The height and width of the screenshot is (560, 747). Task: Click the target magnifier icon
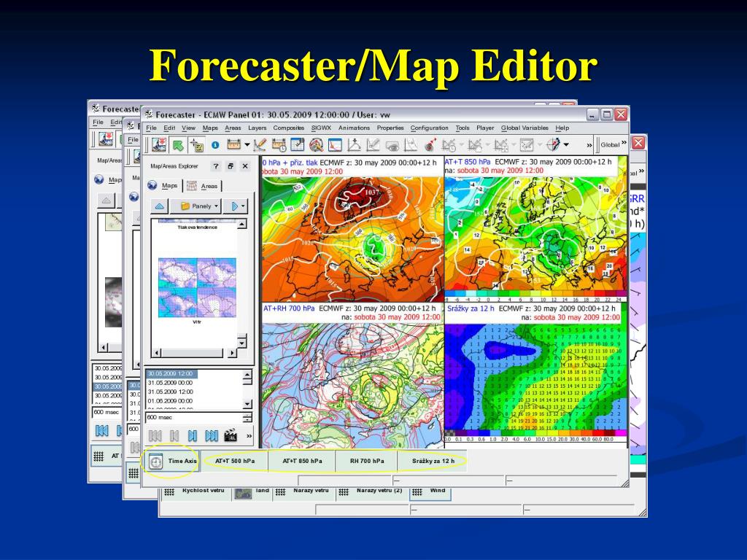(316, 145)
